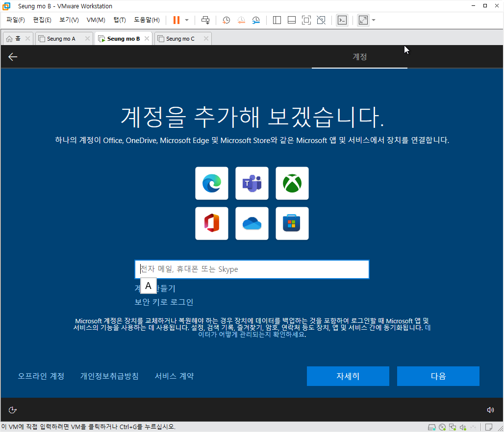Open the 파일(F) menu

[x=15, y=20]
